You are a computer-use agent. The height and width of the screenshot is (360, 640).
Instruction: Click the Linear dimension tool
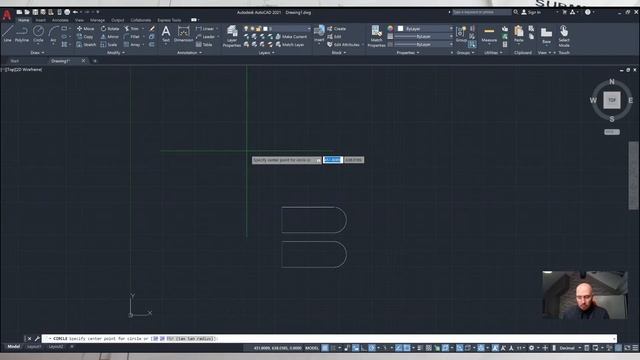pyautogui.click(x=205, y=29)
